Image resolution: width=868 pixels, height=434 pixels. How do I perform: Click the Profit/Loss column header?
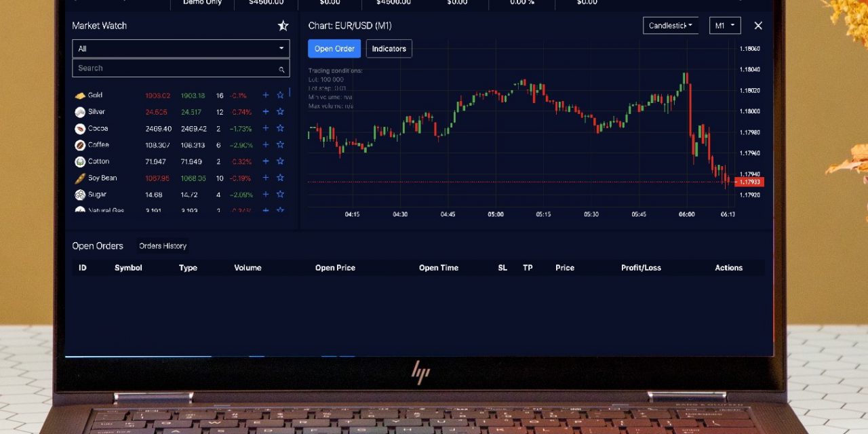pyautogui.click(x=641, y=268)
